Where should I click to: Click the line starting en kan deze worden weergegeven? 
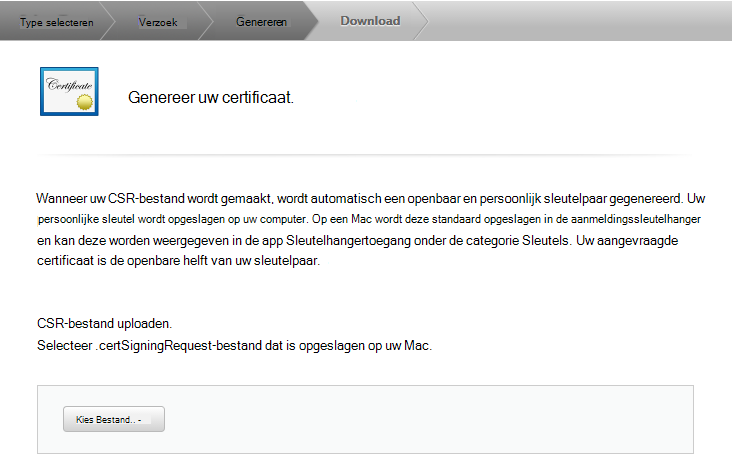(x=358, y=241)
